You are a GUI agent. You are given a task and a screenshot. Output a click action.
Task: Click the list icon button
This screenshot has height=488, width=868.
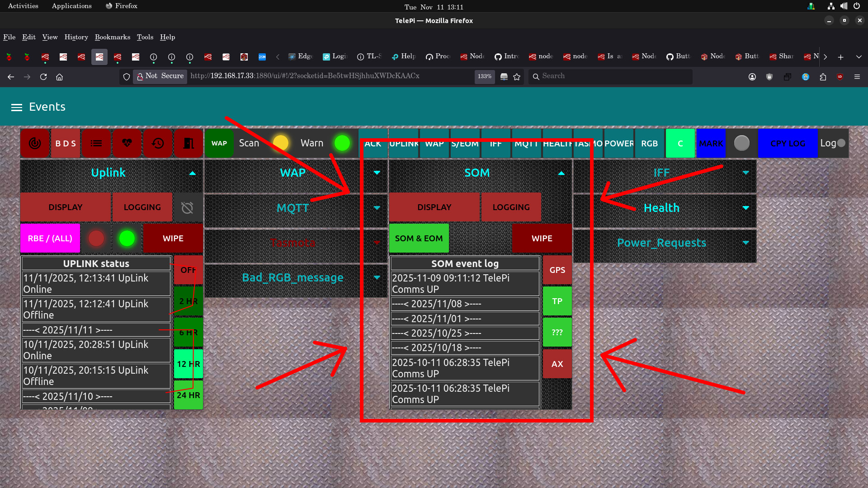pyautogui.click(x=96, y=143)
